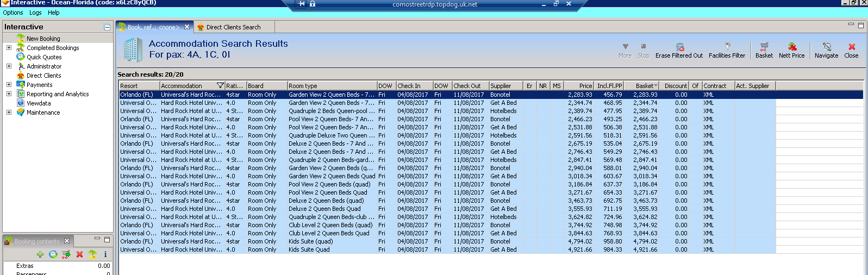The image size is (868, 275).
Task: Click the greyed-out More arrow icon
Action: point(626,47)
